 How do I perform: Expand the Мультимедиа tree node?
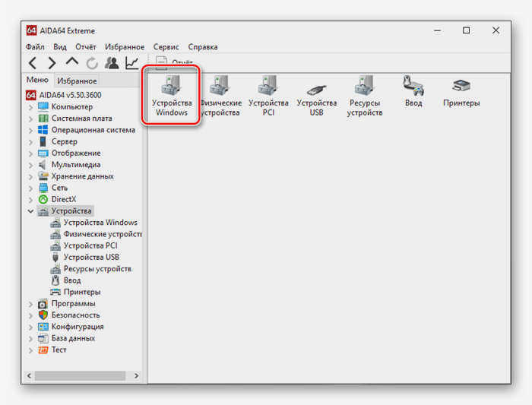31,165
